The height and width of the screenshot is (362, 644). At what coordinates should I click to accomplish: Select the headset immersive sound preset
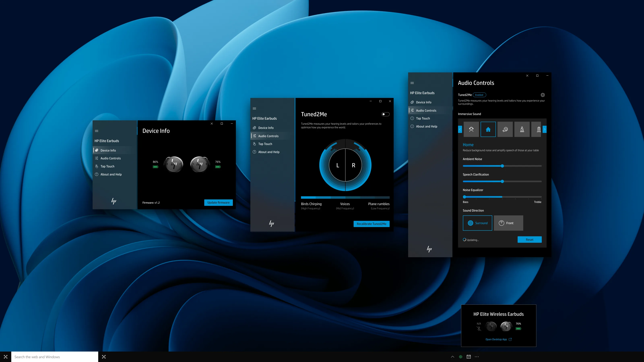[471, 129]
